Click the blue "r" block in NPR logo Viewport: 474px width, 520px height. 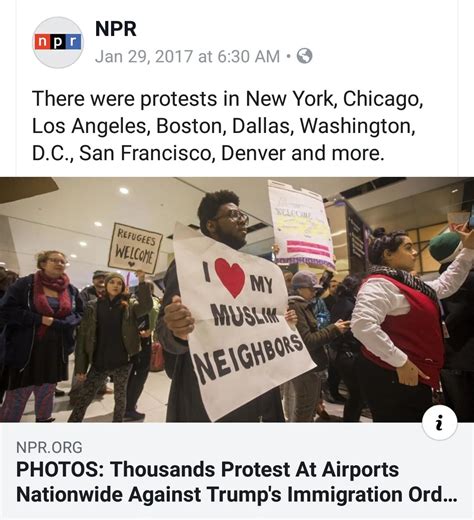point(74,42)
